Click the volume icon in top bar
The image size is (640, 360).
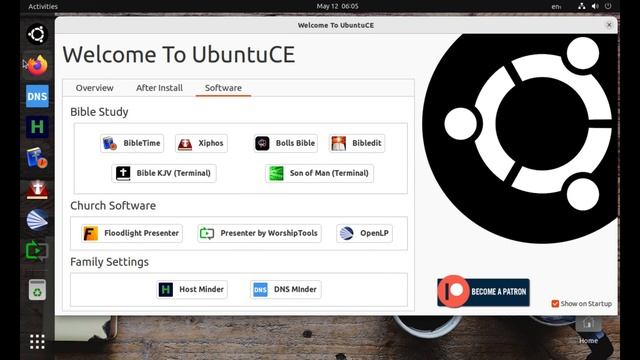pos(595,6)
